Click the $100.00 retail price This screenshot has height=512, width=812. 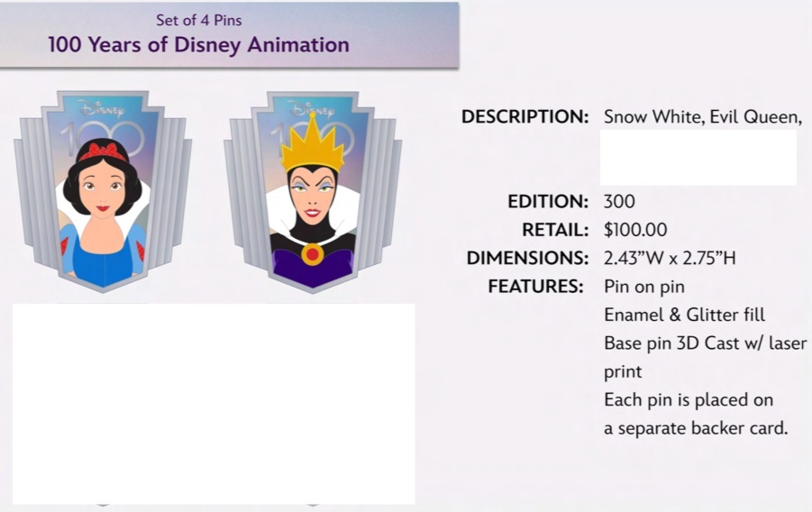635,230
